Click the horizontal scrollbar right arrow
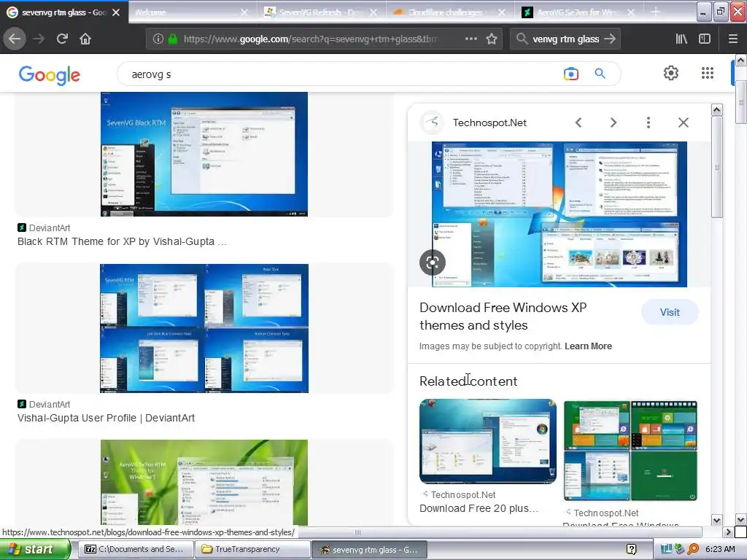The height and width of the screenshot is (560, 747). pos(728,532)
